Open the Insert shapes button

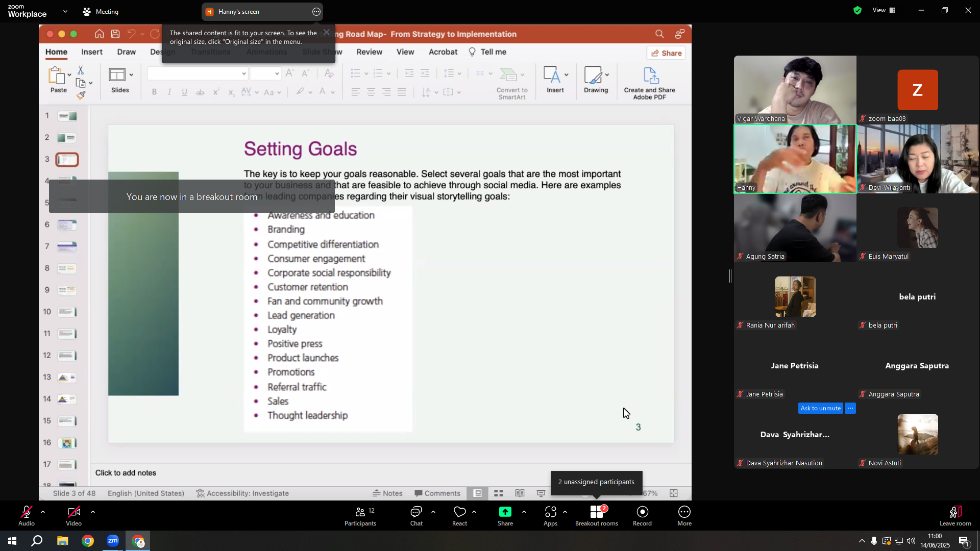[555, 80]
